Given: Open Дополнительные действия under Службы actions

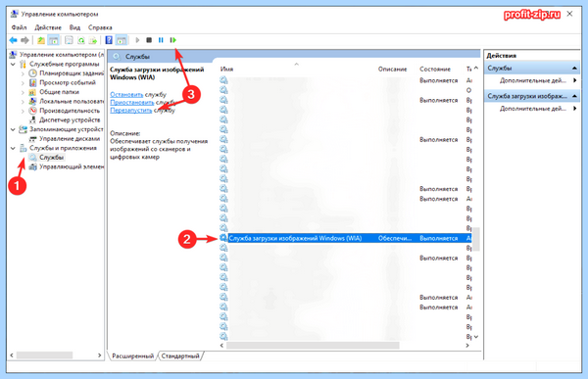Looking at the screenshot, I should tap(533, 80).
